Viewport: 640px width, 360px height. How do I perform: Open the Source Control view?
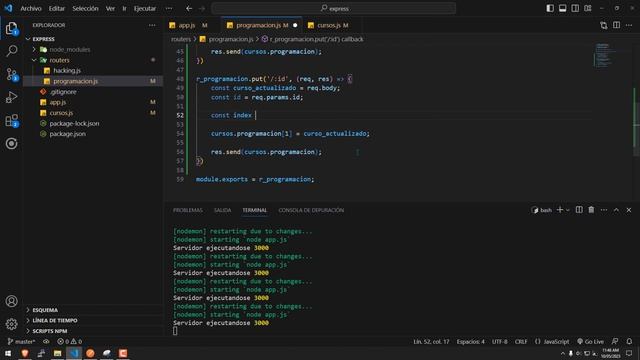(x=11, y=74)
